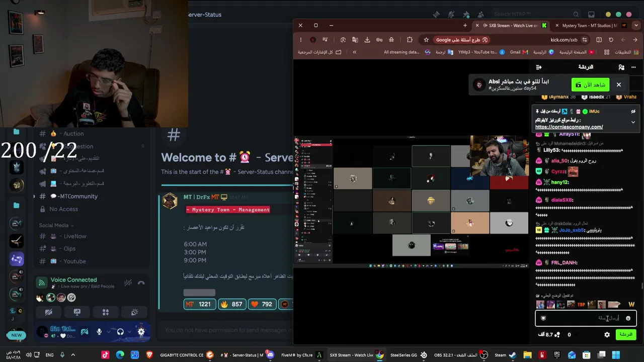Open Kick chat users list icon
Screen dimensions: 644x362
click(621, 67)
